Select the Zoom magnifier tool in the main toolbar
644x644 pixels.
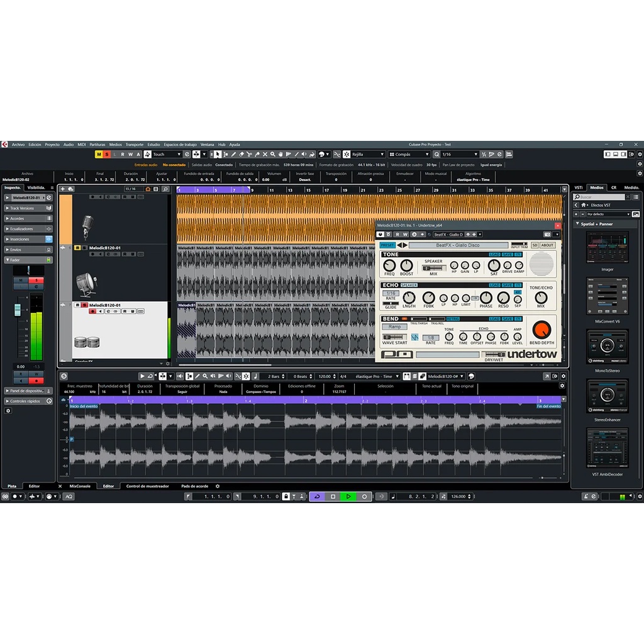pos(273,155)
